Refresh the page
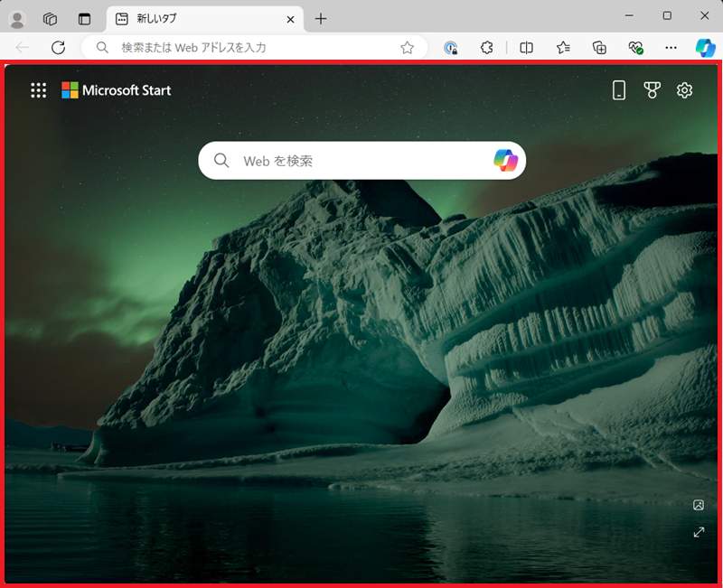 tap(58, 48)
